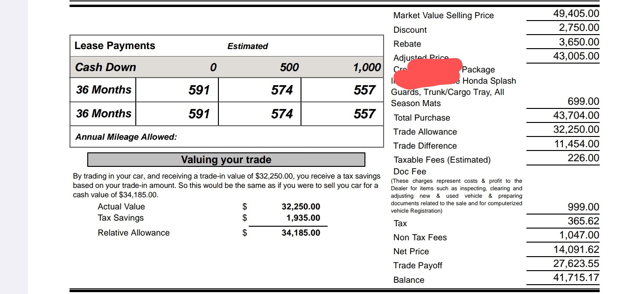Viewport: 644px width, 294px height.
Task: Select the Lease Payments title text
Action: 115,46
